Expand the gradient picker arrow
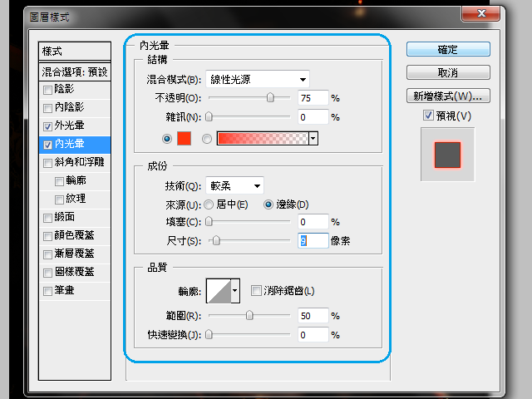 pos(313,139)
